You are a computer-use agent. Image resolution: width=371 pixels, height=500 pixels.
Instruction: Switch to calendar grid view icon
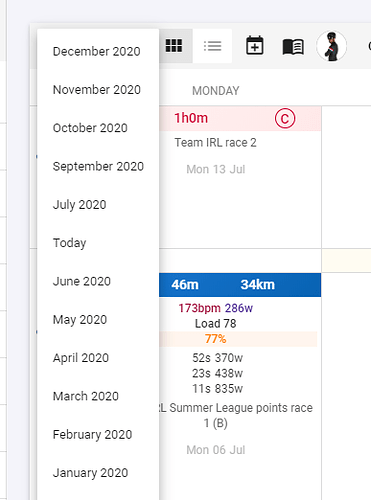pyautogui.click(x=174, y=46)
